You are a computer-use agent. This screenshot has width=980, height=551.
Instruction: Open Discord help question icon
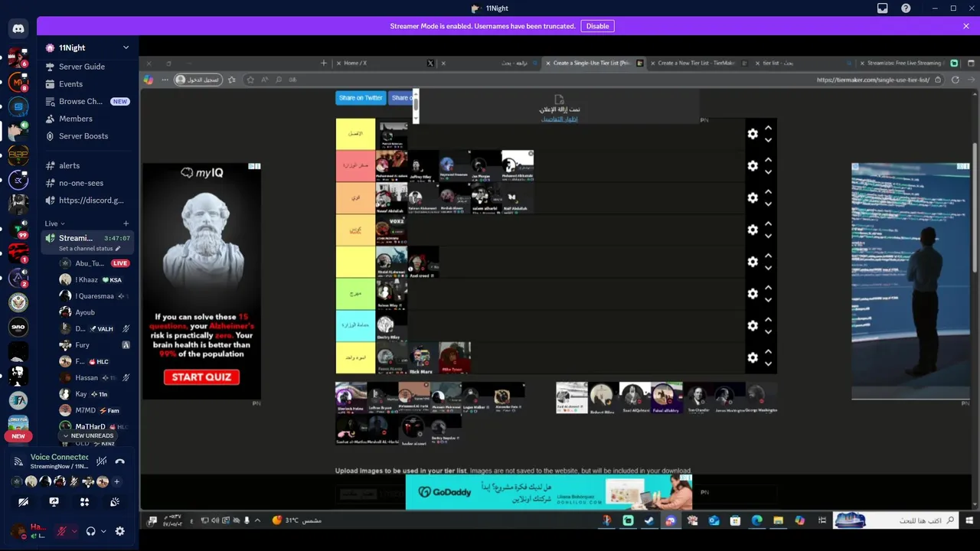[906, 8]
